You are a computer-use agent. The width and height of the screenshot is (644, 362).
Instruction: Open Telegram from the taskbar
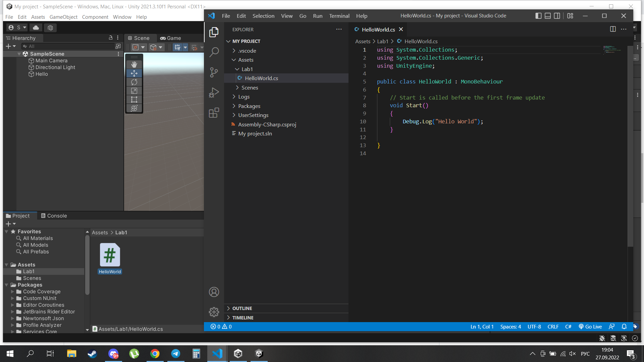coord(176,354)
